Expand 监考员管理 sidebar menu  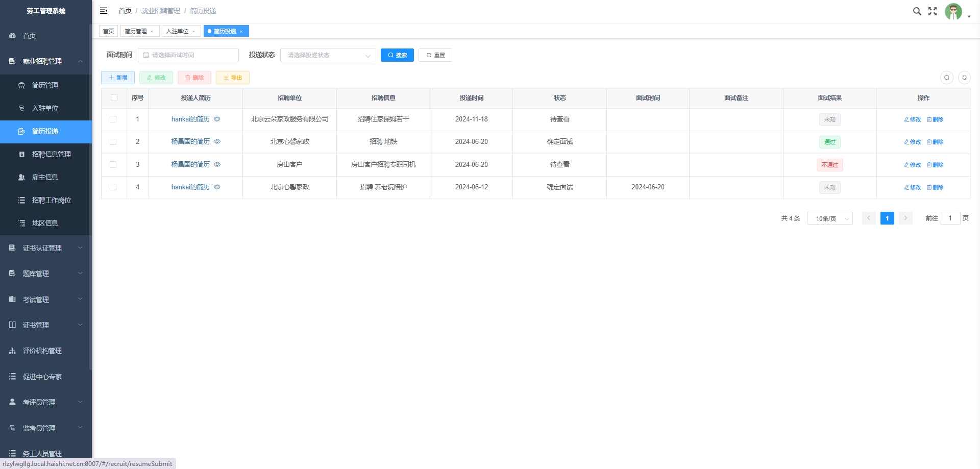pos(46,428)
